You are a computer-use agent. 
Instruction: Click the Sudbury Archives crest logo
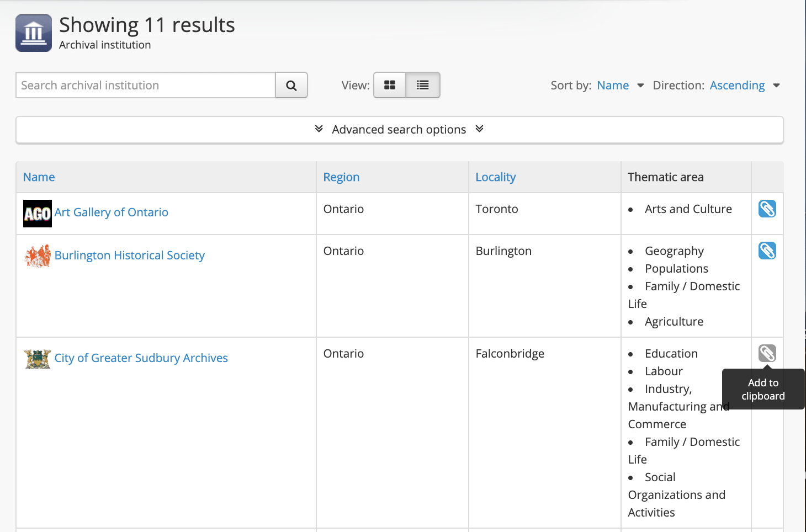[x=38, y=359]
